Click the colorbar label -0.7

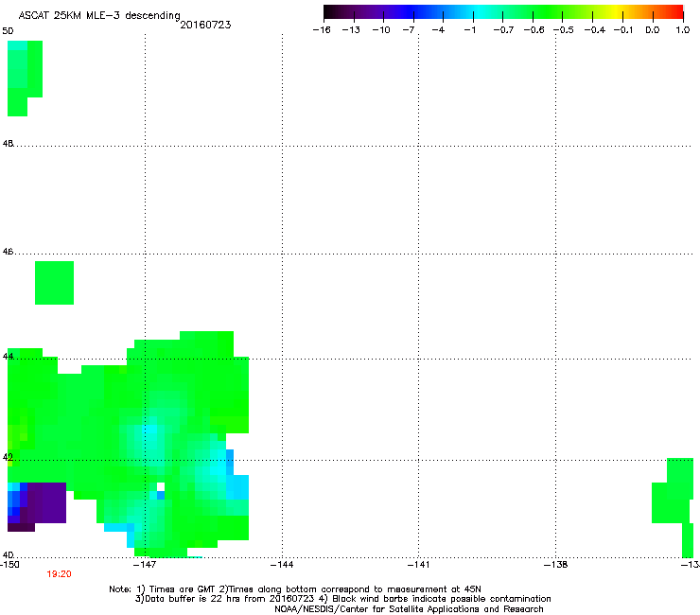pyautogui.click(x=503, y=30)
